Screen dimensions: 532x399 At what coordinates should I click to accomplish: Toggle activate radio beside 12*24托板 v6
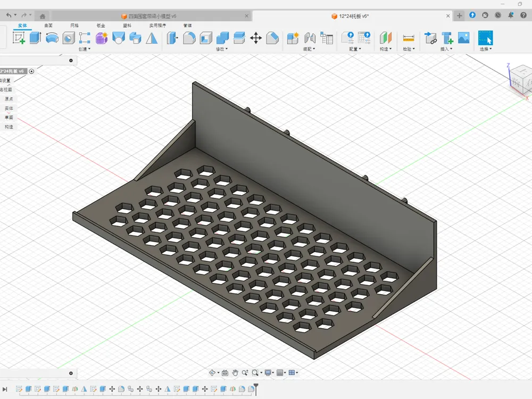pos(31,71)
